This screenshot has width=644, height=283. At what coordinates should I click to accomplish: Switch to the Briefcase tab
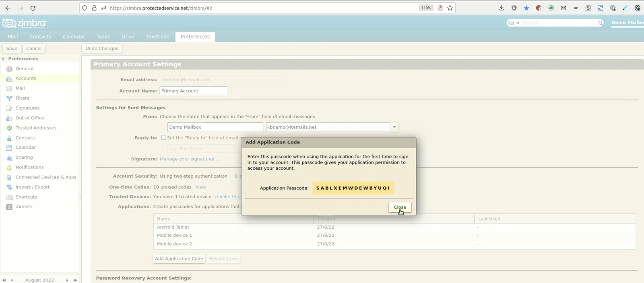coord(158,37)
